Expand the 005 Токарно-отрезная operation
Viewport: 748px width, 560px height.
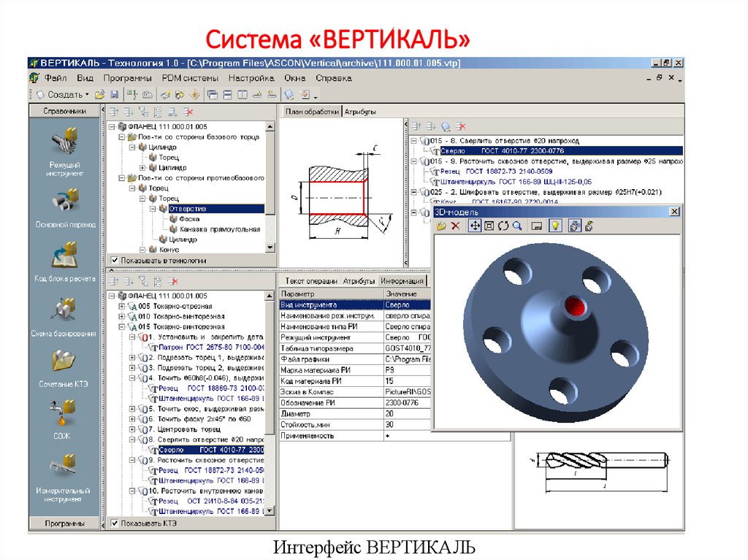point(122,306)
